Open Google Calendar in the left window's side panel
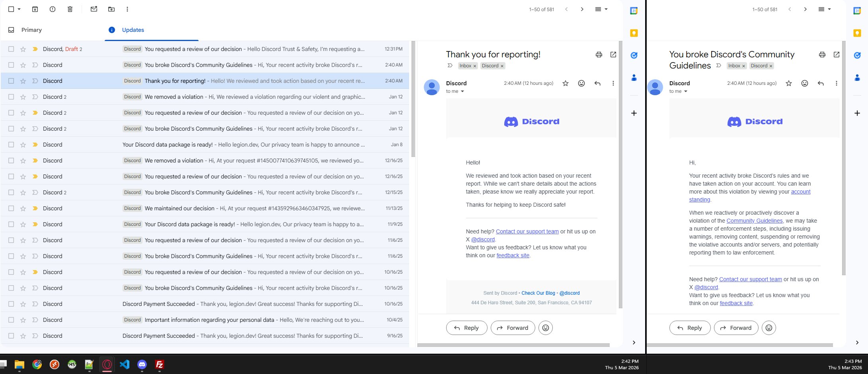The width and height of the screenshot is (868, 374). [634, 11]
